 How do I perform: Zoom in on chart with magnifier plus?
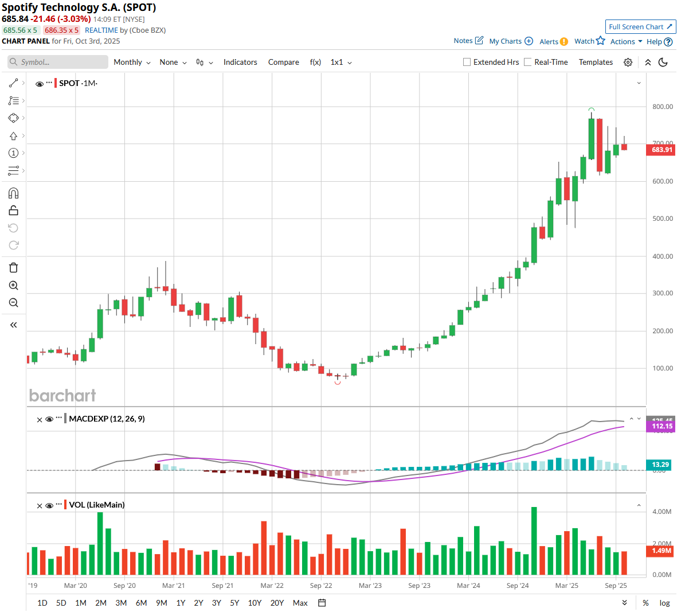pyautogui.click(x=14, y=286)
